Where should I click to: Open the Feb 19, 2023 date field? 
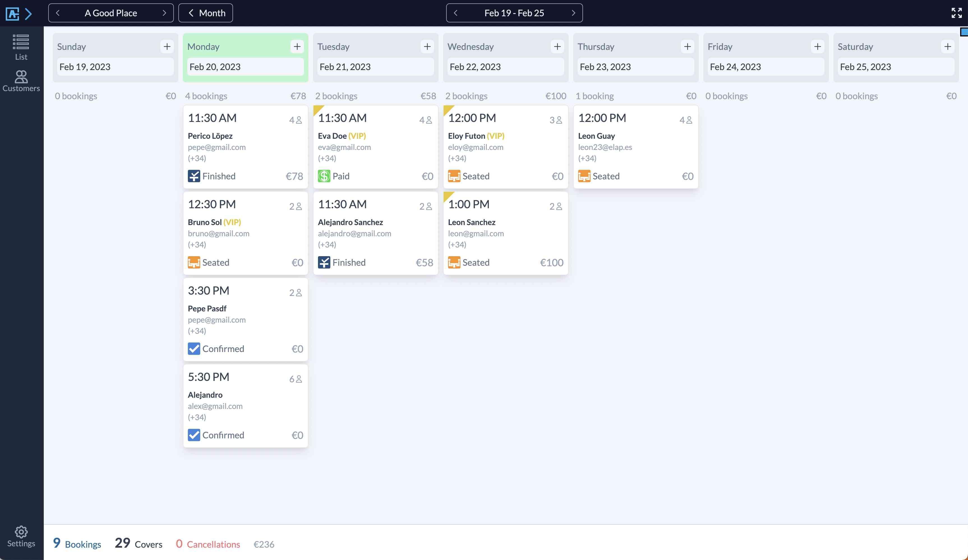pos(115,67)
